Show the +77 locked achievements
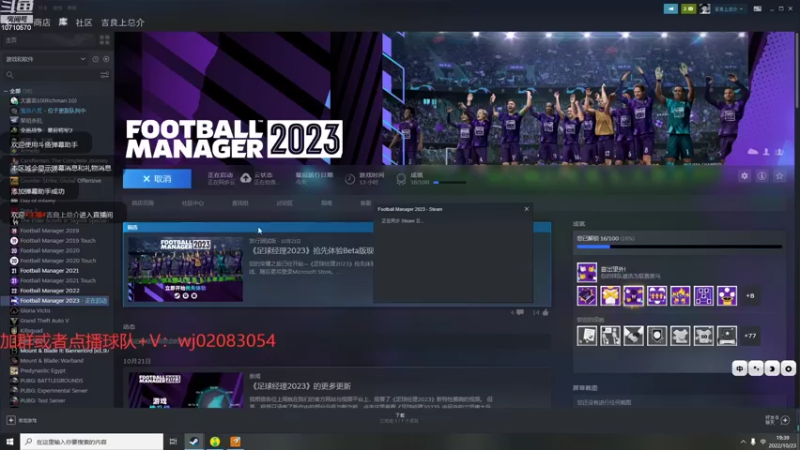This screenshot has width=800, height=450. click(x=750, y=336)
